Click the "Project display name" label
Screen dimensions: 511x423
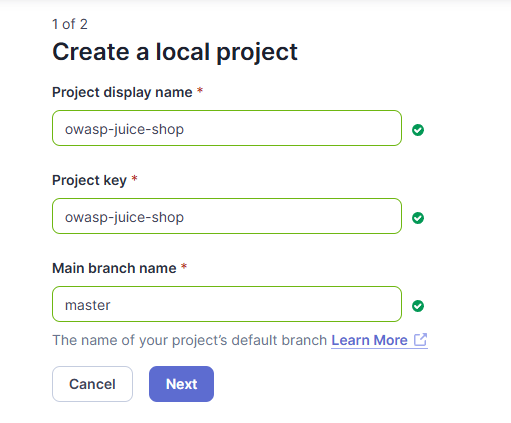click(x=122, y=92)
